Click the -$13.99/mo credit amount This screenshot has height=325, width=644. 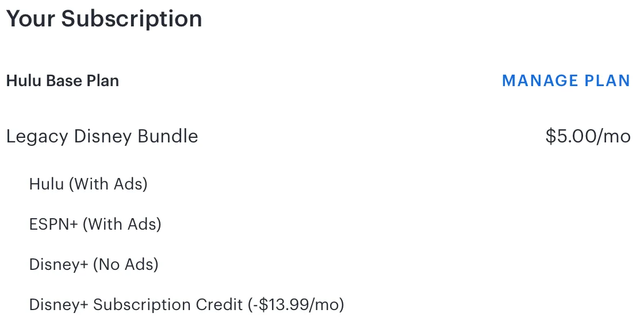296,304
